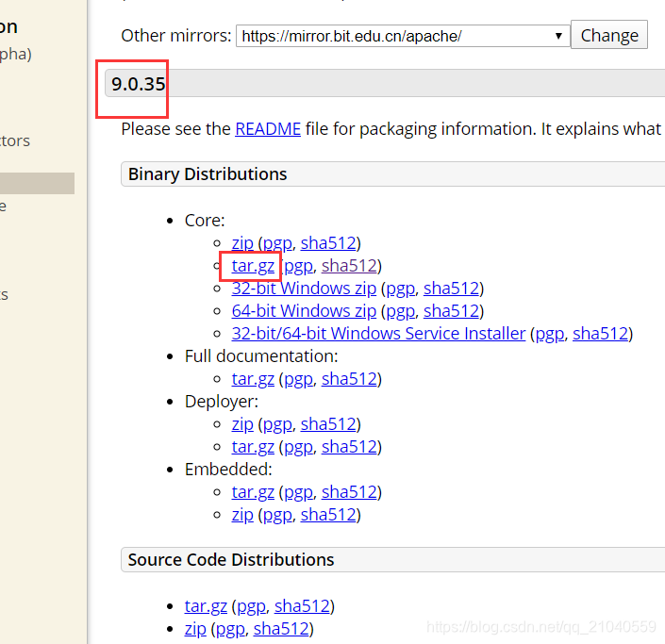This screenshot has width=665, height=644.
Task: Open the Other mirrors dropdown list
Action: pyautogui.click(x=403, y=36)
